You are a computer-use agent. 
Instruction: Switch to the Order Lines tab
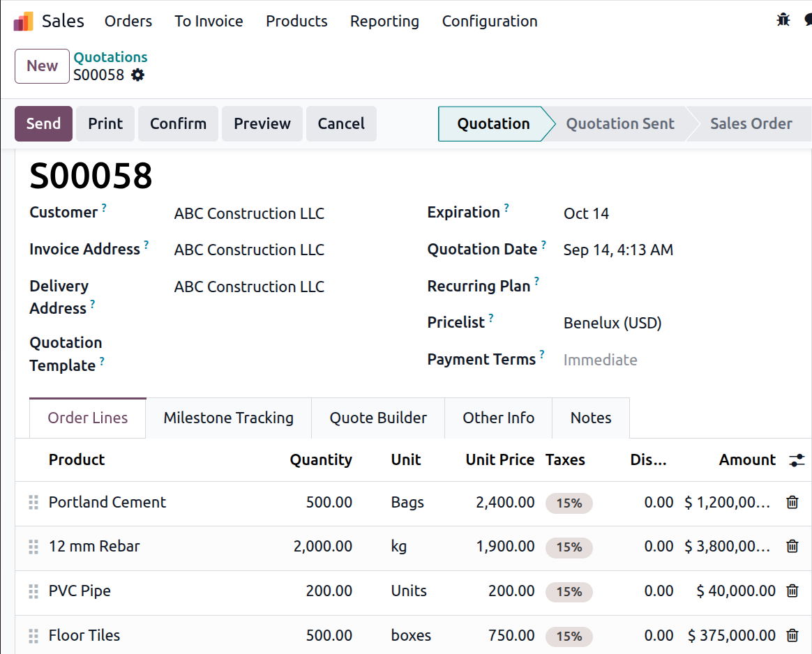pos(87,418)
